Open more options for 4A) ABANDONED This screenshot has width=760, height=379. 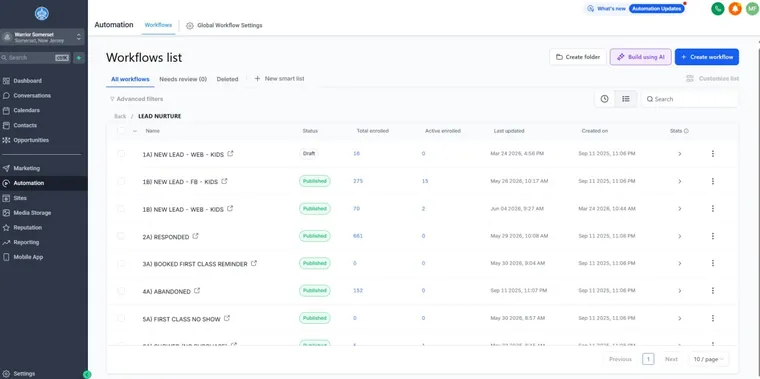point(712,291)
